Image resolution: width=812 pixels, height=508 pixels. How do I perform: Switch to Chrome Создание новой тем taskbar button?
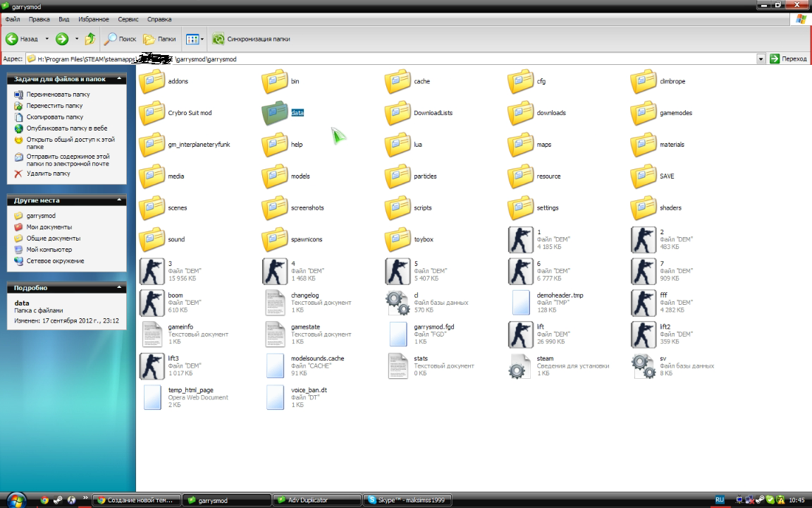coord(137,500)
